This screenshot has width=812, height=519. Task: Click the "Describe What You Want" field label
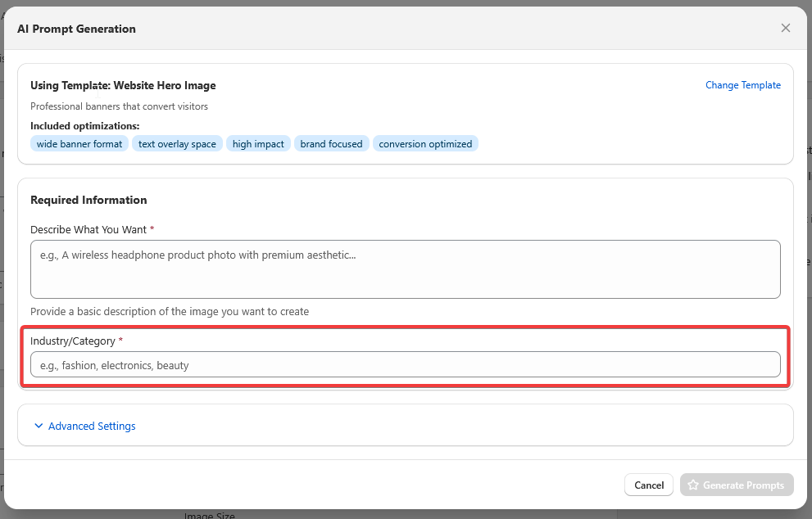point(88,229)
